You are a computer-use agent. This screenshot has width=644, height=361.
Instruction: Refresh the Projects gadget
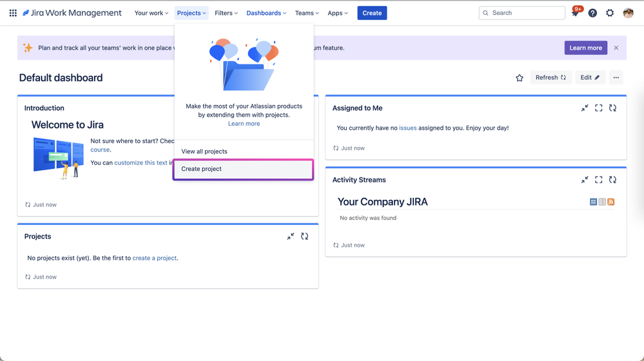point(304,237)
